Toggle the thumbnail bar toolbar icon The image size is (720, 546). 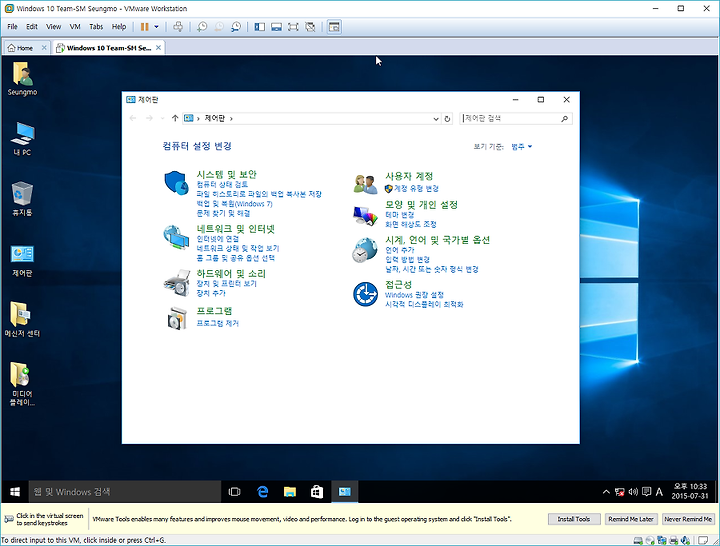pos(276,27)
